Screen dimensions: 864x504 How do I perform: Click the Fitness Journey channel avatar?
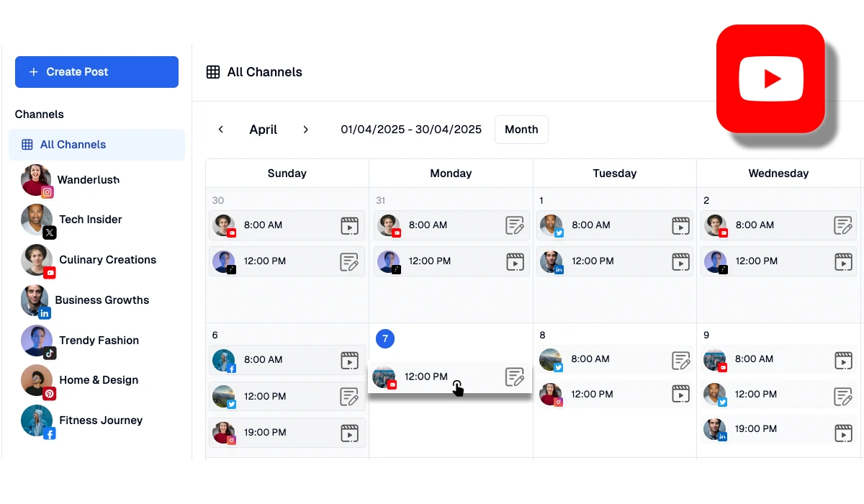pos(37,421)
